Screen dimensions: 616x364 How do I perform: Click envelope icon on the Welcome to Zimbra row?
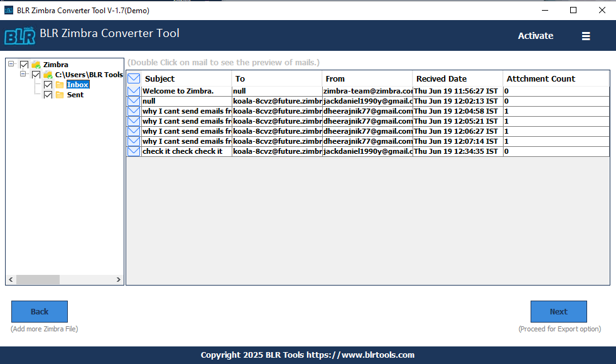(133, 90)
